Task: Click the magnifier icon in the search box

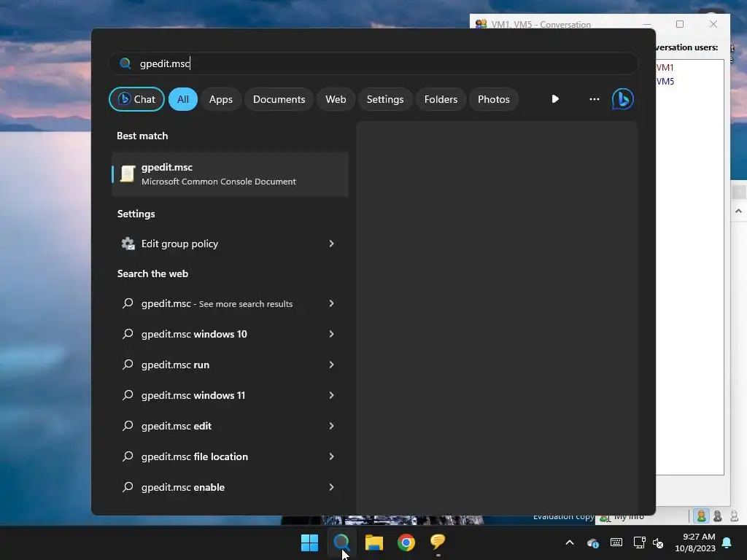Action: click(x=125, y=63)
